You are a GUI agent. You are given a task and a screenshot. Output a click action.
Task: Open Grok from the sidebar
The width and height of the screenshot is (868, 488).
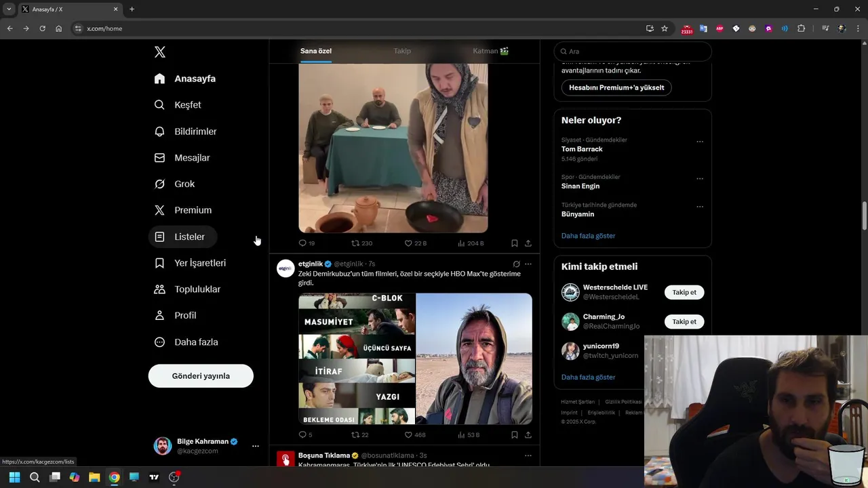[174, 184]
